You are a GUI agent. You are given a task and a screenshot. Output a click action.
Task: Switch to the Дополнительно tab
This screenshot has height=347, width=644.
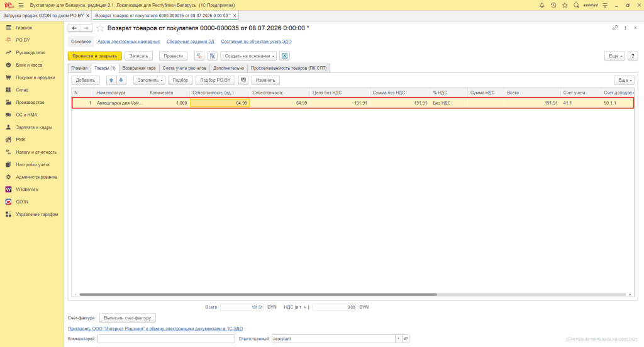pyautogui.click(x=228, y=68)
